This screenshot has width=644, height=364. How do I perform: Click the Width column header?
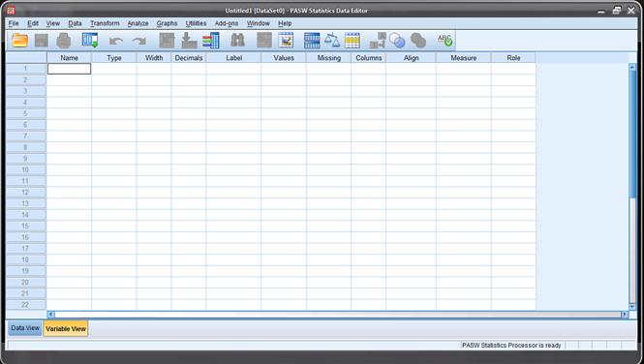click(154, 58)
